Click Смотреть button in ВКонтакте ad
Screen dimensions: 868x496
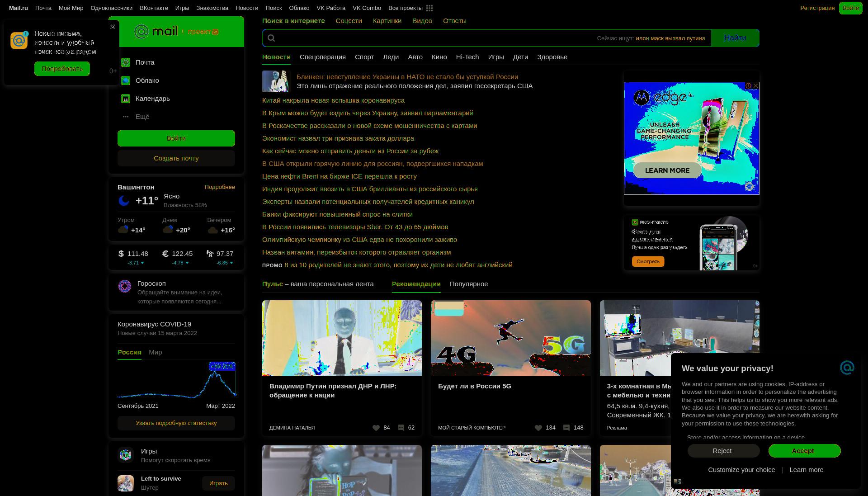[648, 261]
